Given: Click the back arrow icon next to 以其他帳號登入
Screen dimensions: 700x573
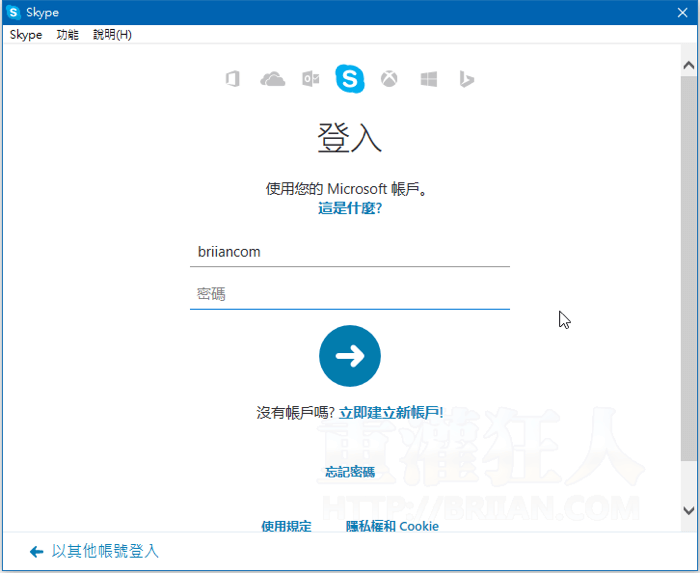Looking at the screenshot, I should click(37, 552).
